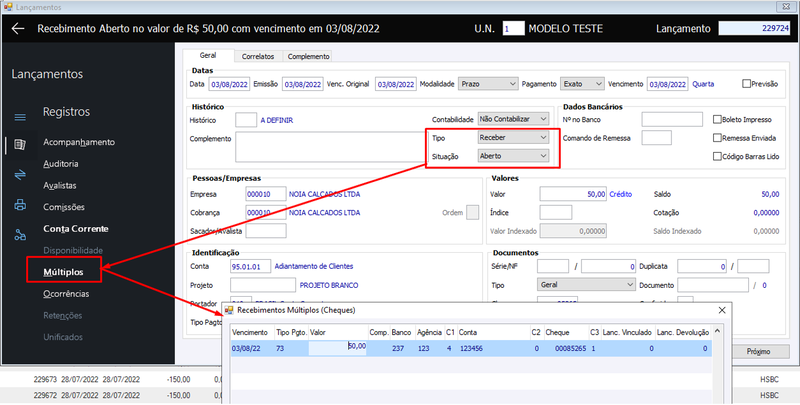Click the transfer arrows icon in sidebar

pos(20,175)
